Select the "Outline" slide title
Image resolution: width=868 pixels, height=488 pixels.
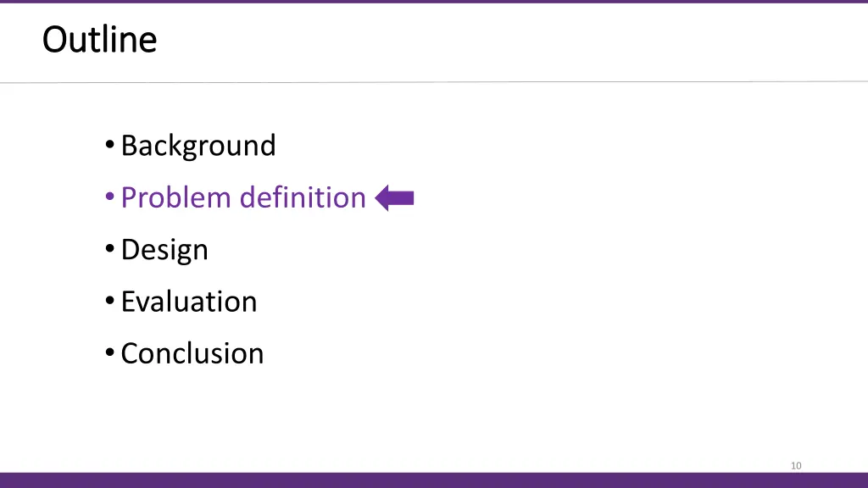(100, 40)
